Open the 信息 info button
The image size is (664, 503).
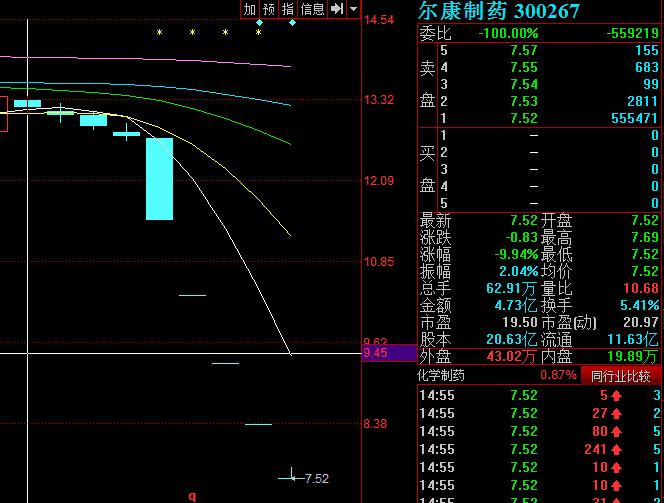[x=312, y=9]
